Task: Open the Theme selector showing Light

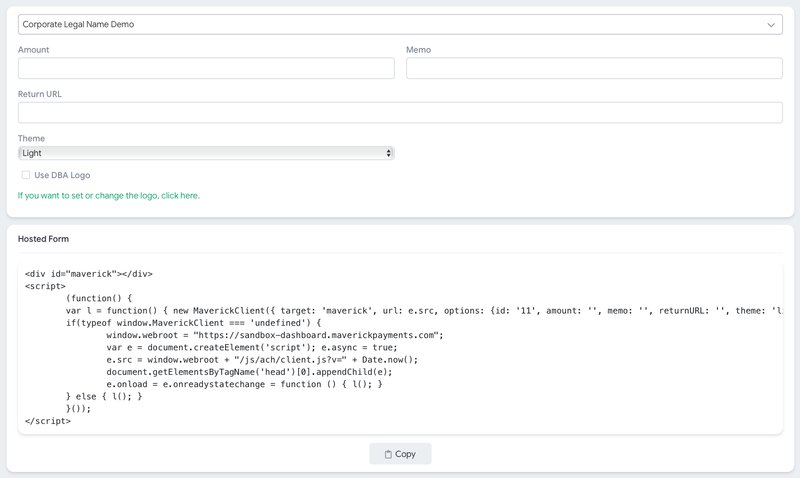Action: pos(206,153)
